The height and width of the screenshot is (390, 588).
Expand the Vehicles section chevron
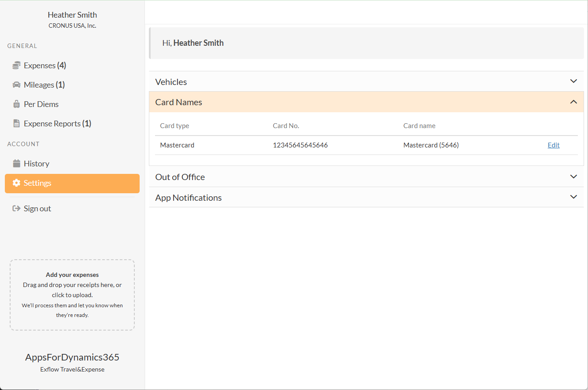tap(573, 81)
